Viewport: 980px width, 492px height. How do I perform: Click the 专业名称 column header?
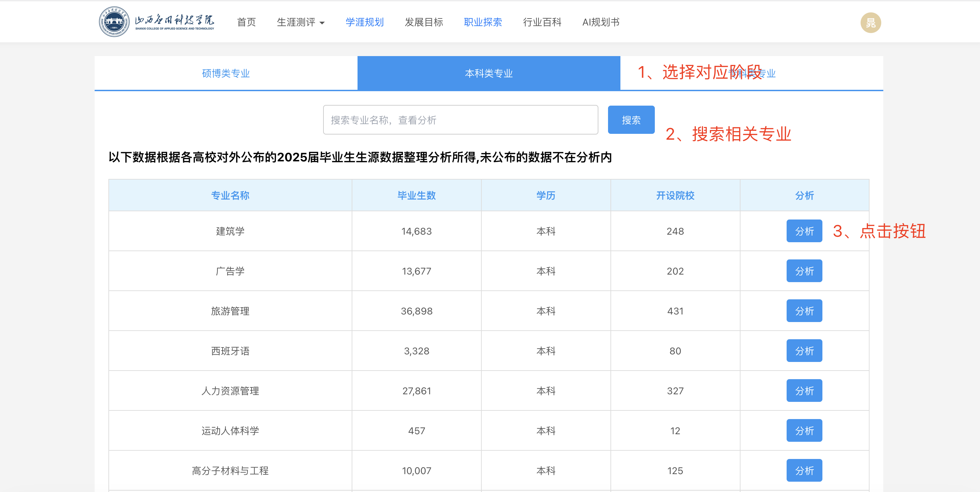tap(230, 195)
